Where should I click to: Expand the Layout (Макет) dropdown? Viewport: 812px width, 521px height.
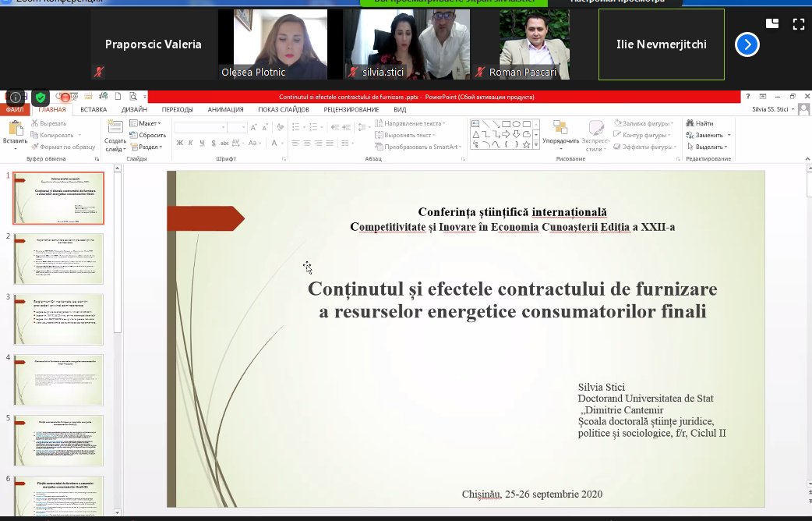[x=146, y=123]
